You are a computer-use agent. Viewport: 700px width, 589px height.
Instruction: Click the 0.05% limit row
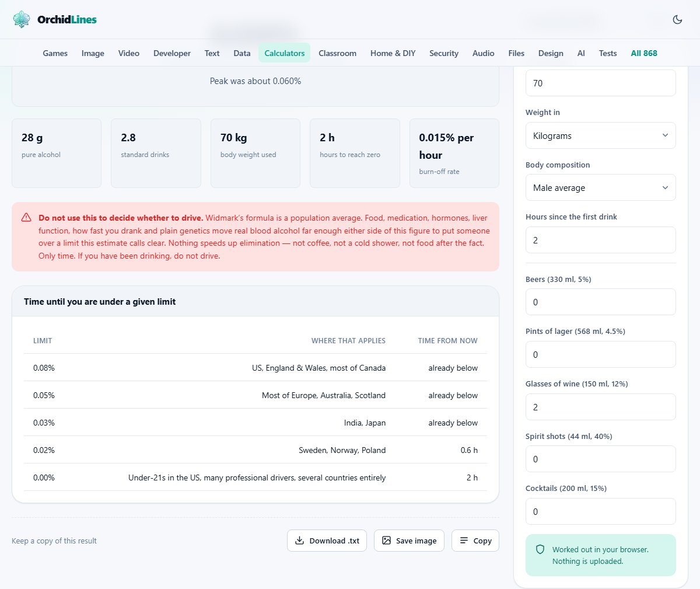pos(256,395)
